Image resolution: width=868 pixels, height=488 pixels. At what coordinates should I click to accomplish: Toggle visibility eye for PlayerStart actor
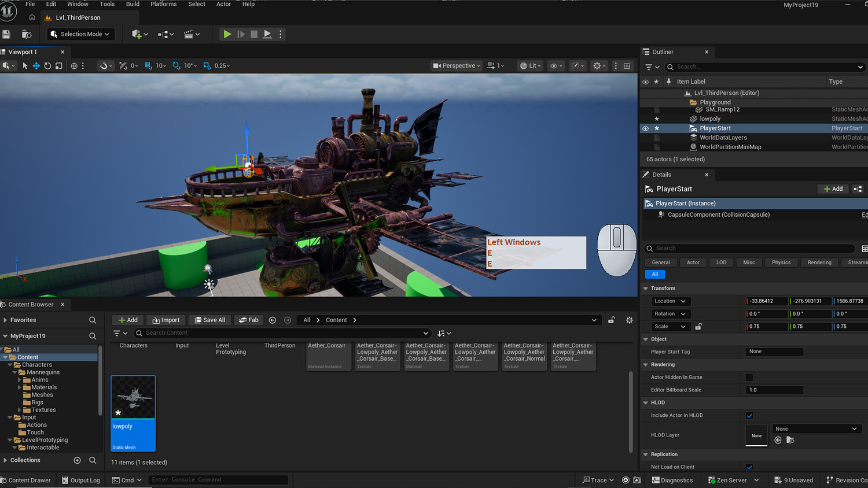tap(645, 128)
